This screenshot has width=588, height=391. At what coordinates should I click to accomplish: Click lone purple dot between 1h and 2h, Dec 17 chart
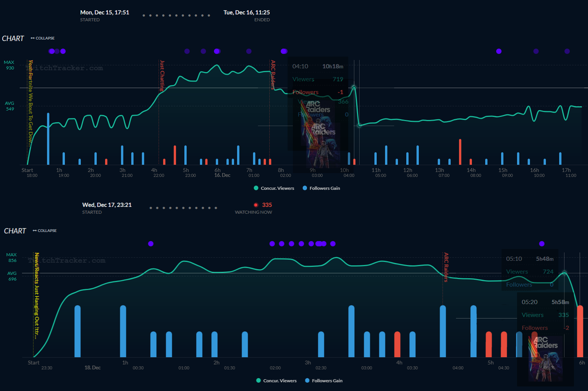pos(151,244)
